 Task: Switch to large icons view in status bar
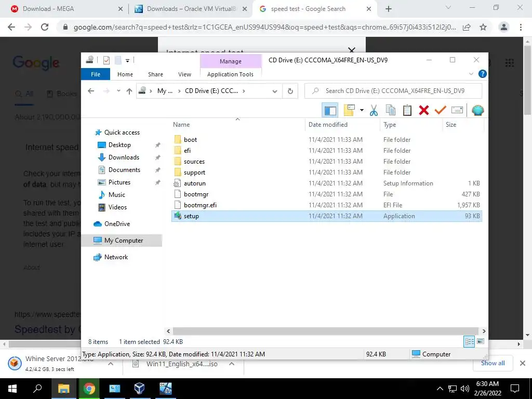(481, 341)
